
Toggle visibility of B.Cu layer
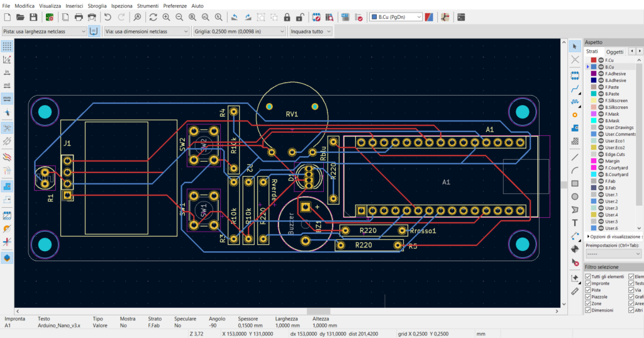click(601, 67)
